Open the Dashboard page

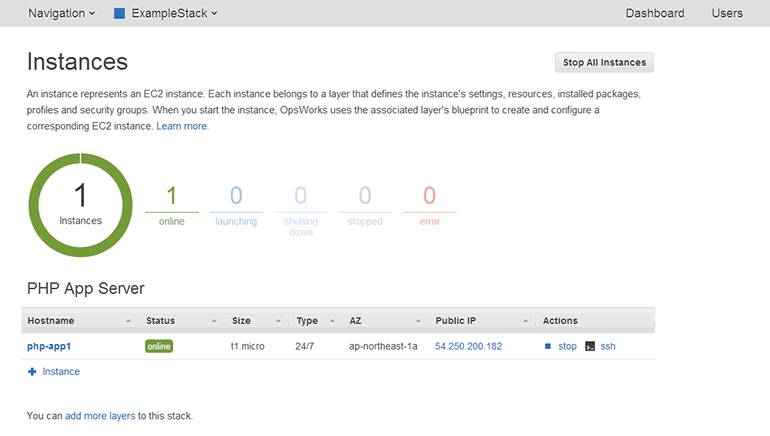[655, 14]
